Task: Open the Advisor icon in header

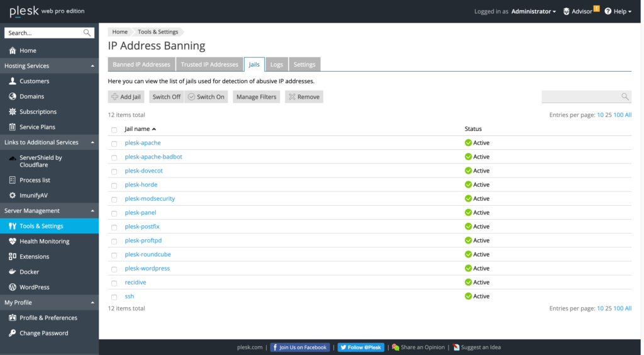Action: pos(566,11)
